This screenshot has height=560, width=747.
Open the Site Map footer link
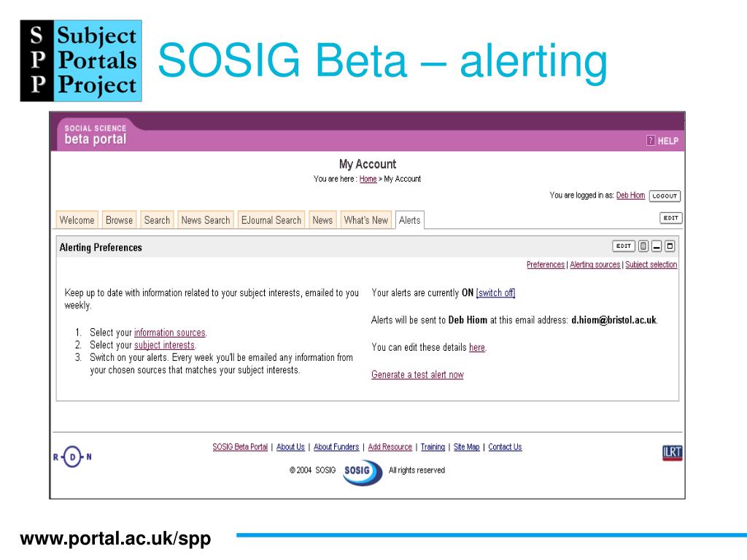tap(466, 447)
